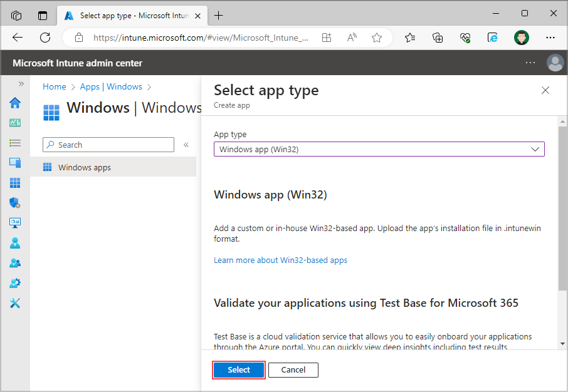
Task: Open the Users icon in sidebar
Action: [15, 243]
